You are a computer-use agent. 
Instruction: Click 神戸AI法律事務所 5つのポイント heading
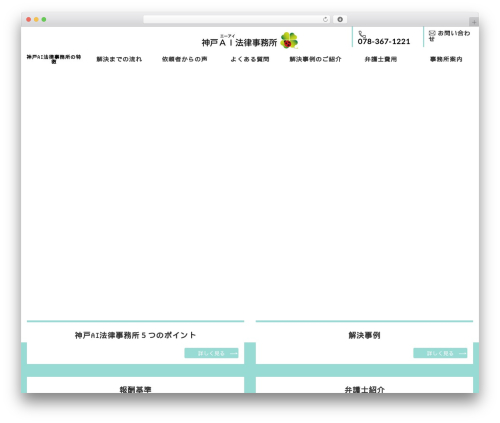135,335
